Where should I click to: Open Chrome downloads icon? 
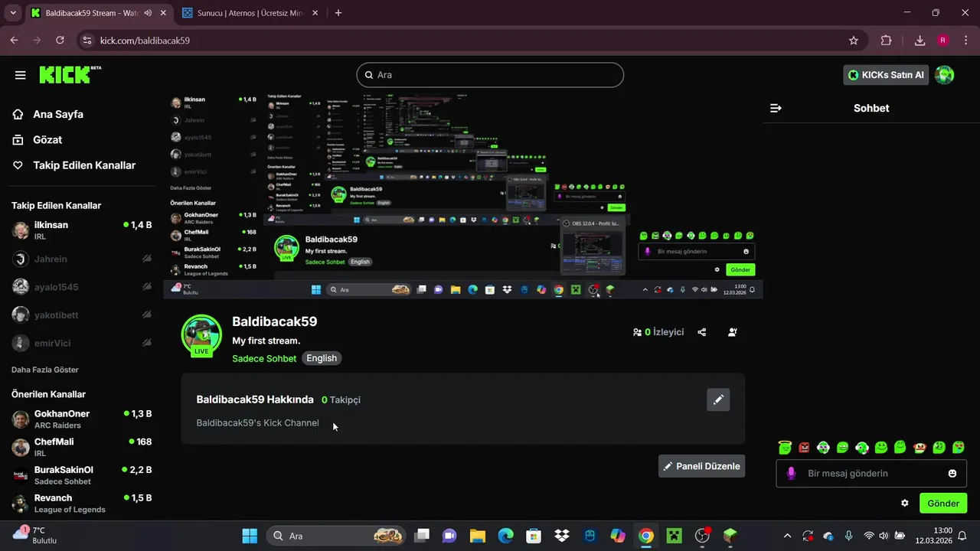pos(920,40)
